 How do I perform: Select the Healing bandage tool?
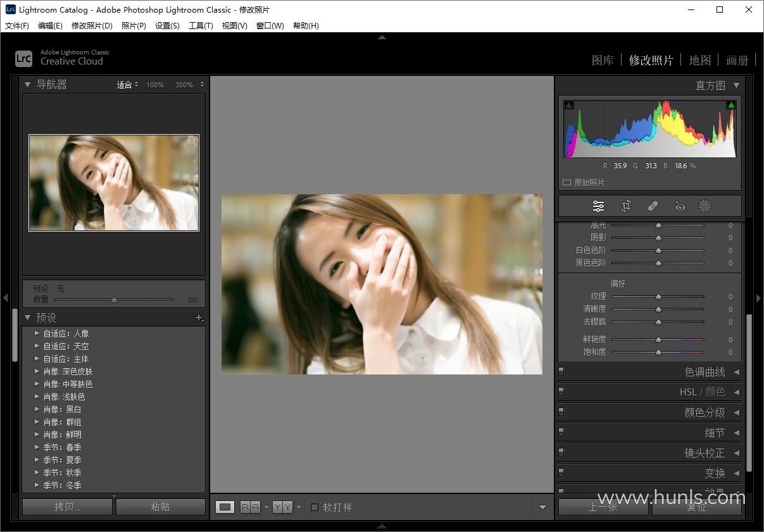pos(653,206)
